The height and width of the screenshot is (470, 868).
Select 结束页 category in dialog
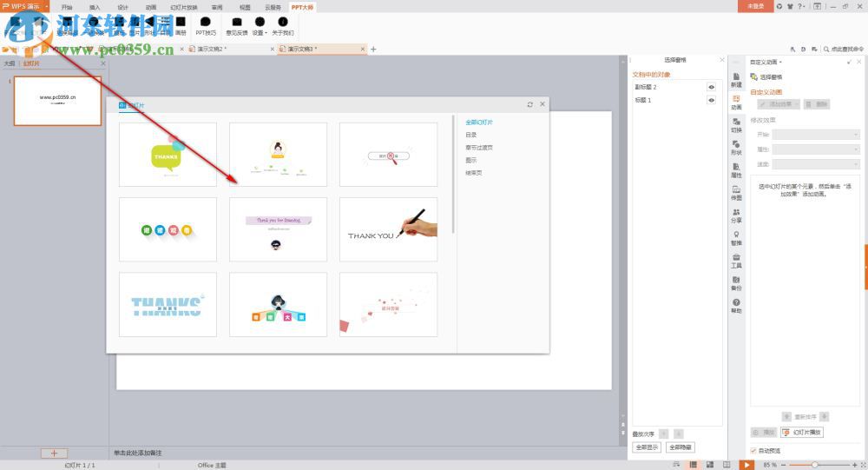coord(473,173)
